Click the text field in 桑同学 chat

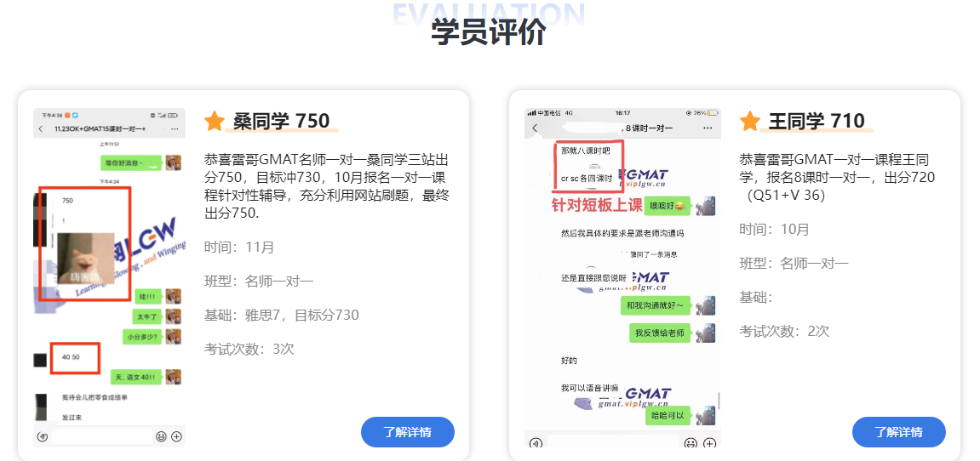coord(102,436)
